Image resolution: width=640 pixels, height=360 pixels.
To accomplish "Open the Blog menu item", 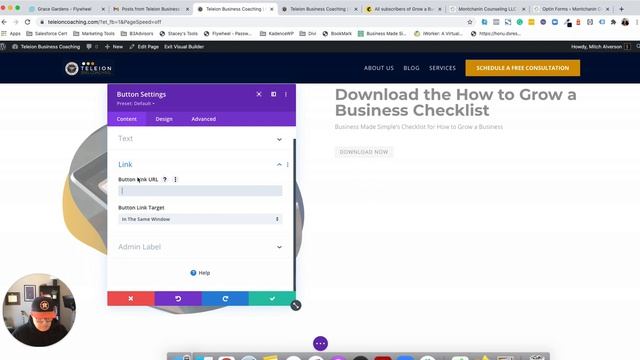I will pyautogui.click(x=411, y=68).
